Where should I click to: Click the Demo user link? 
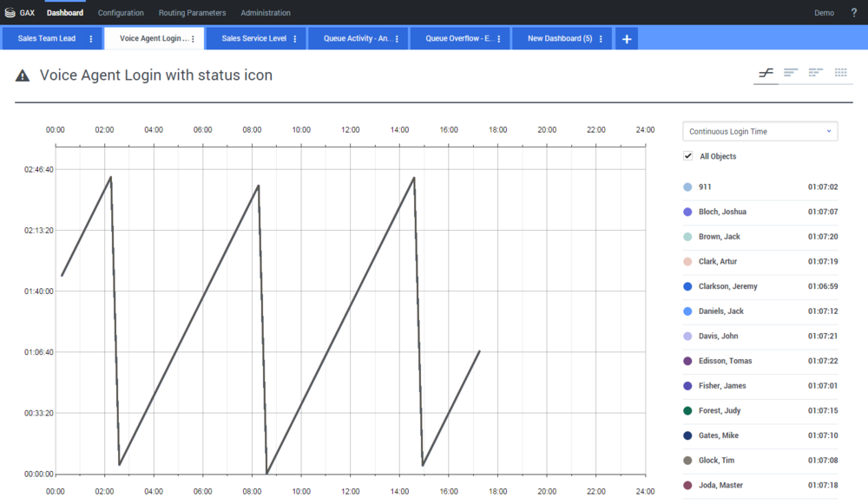point(824,13)
